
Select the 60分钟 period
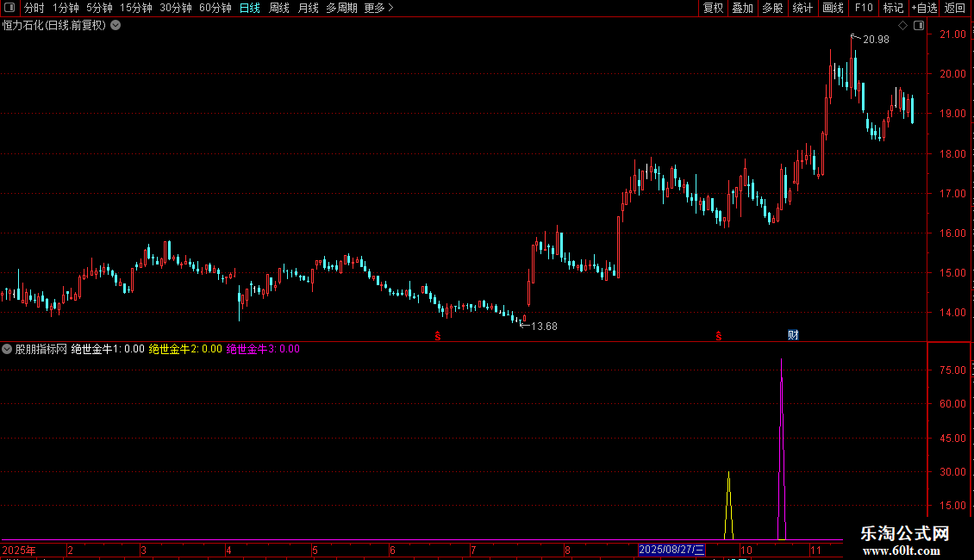point(215,8)
